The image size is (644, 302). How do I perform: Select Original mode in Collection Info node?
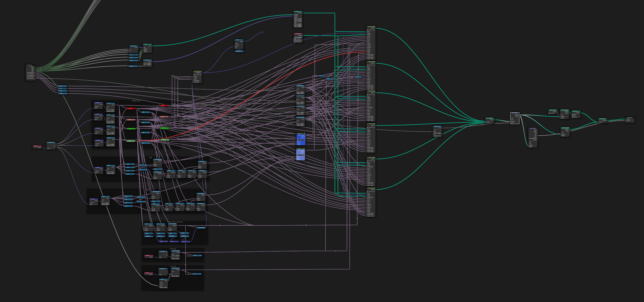pos(296,37)
